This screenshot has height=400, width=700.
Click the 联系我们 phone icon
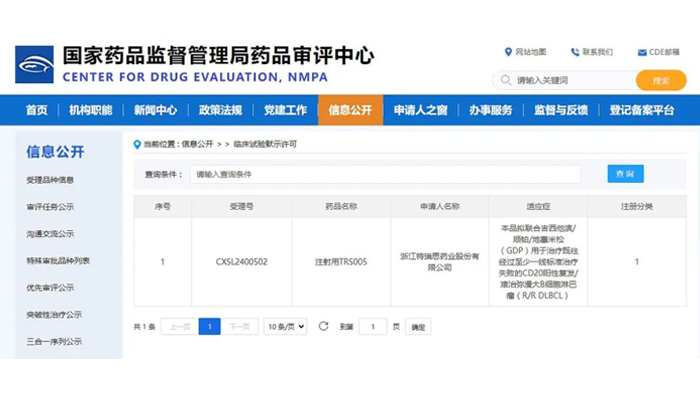575,52
